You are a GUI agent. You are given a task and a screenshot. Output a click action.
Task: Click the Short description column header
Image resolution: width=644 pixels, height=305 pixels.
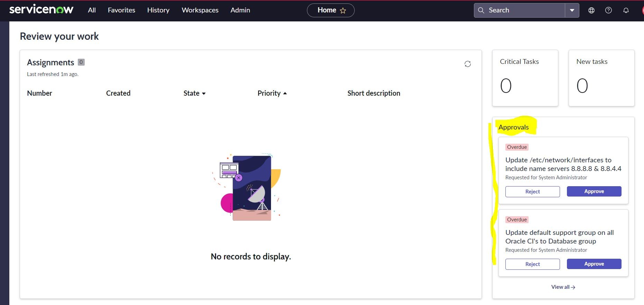pyautogui.click(x=374, y=93)
